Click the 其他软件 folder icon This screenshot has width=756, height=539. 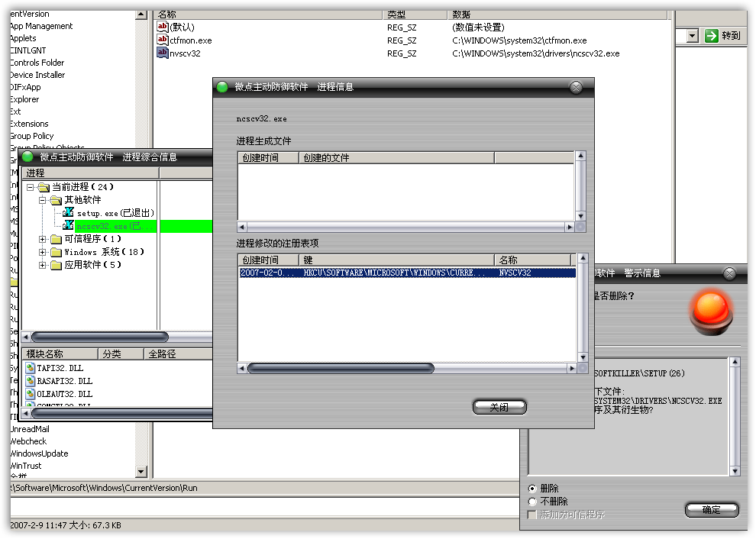pos(56,200)
